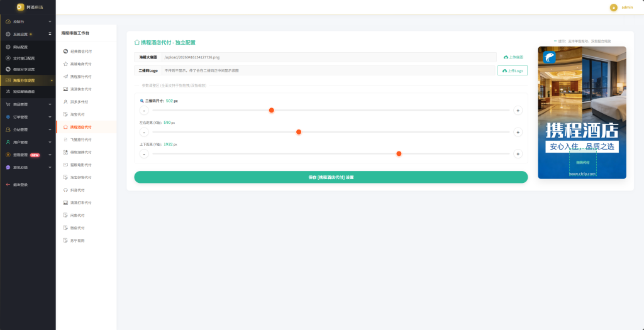This screenshot has height=330, width=644.
Task: Select the 携程旅行代付 plane icon
Action: (x=65, y=77)
